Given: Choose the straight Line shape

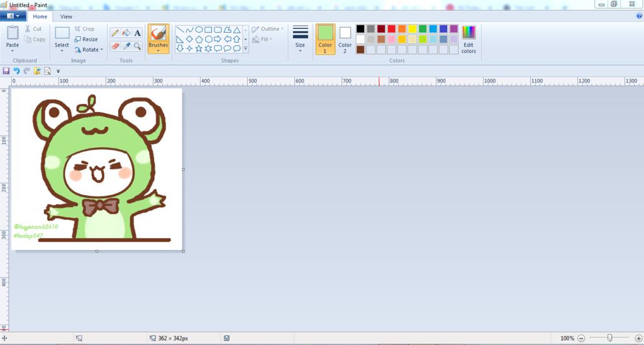Looking at the screenshot, I should [x=180, y=30].
